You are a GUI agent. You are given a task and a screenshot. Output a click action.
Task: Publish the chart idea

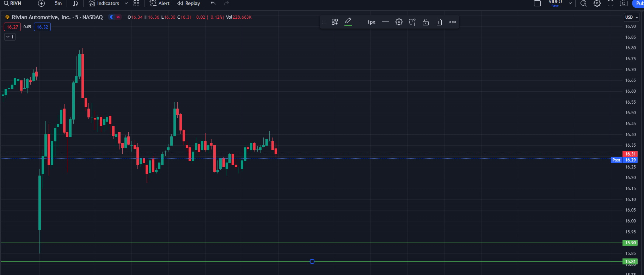point(638,3)
